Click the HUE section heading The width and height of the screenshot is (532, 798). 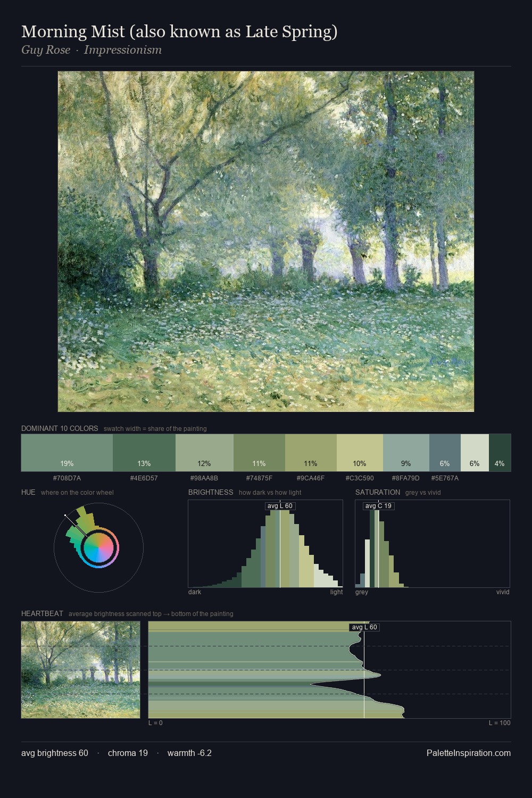(x=28, y=492)
